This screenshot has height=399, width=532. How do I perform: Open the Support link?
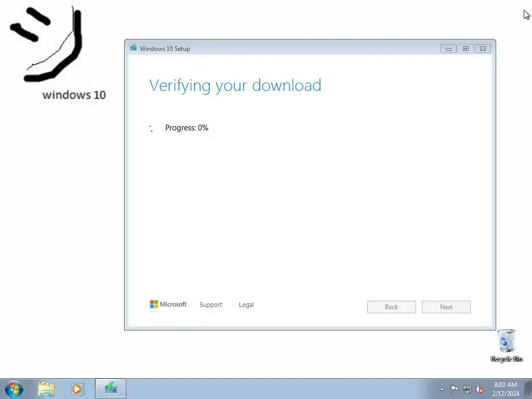(211, 304)
